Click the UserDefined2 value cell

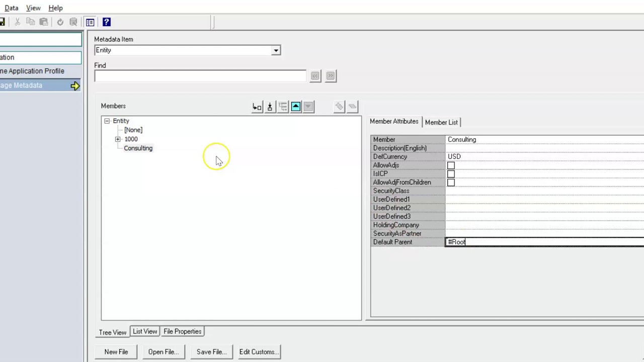coord(545,208)
